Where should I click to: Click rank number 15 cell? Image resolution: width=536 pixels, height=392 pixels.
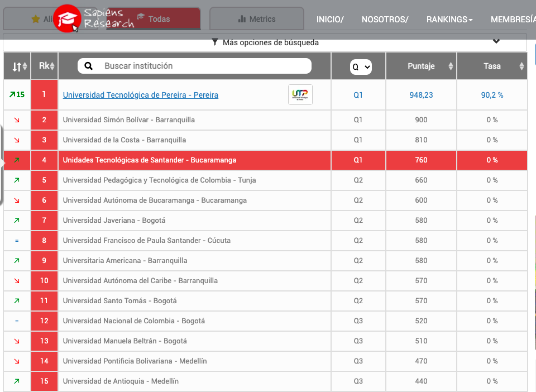pos(45,381)
